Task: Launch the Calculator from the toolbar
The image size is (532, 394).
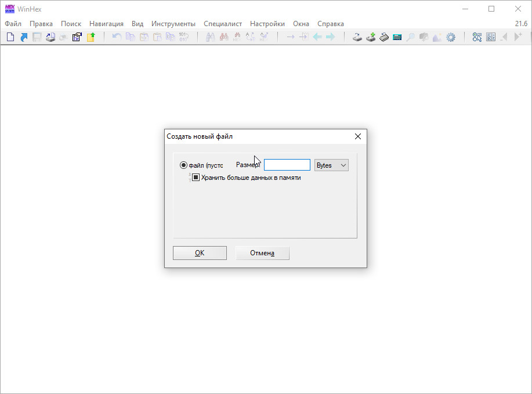Action: pyautogui.click(x=397, y=37)
